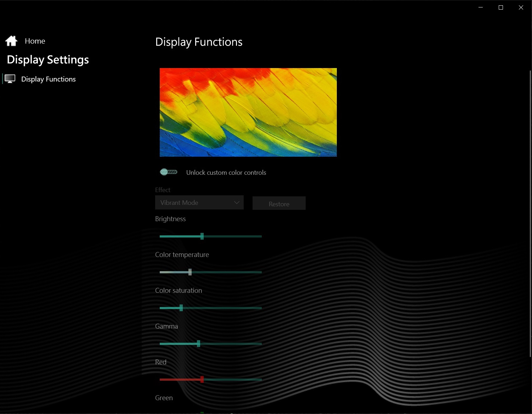The image size is (532, 414).
Task: Click the Red slider handle
Action: click(202, 379)
